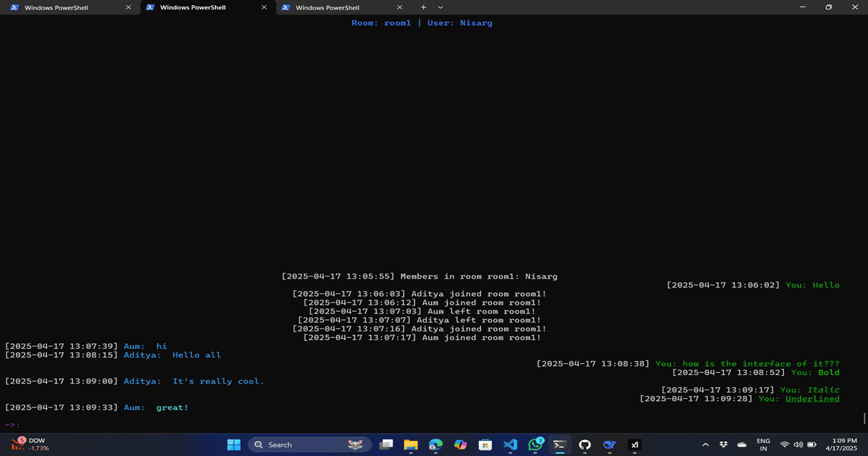The width and height of the screenshot is (868, 456).
Task: Open the xAI Grok taskbar icon
Action: pos(634,444)
